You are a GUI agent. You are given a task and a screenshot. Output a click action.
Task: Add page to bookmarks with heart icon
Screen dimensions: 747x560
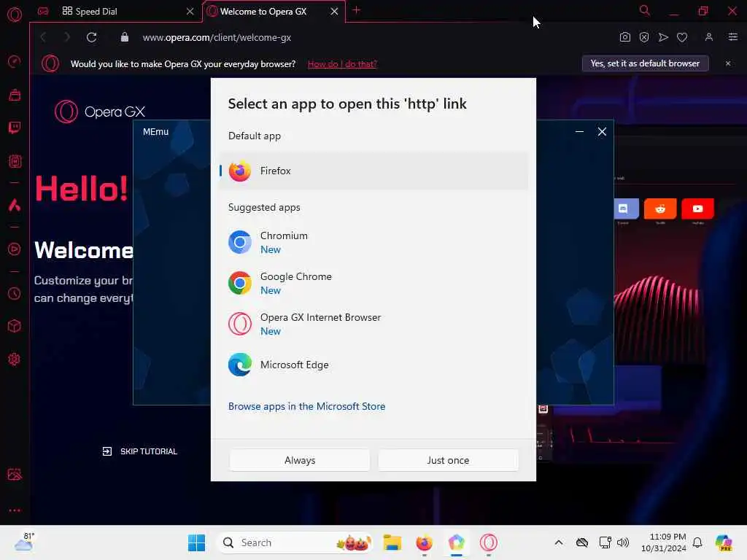682,37
